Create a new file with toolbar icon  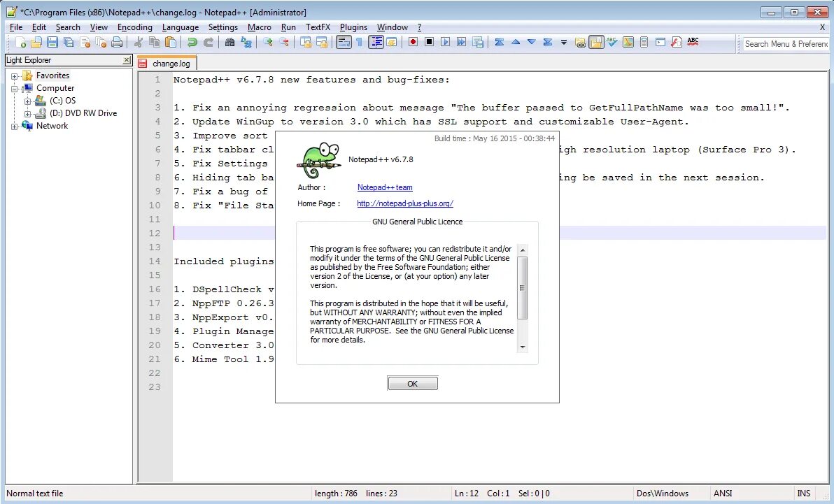tap(20, 42)
